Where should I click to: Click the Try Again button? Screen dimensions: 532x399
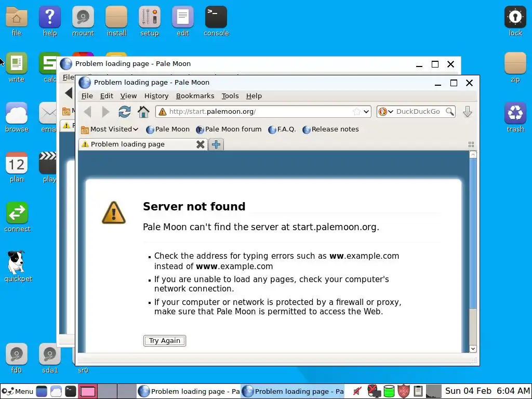pos(165,341)
